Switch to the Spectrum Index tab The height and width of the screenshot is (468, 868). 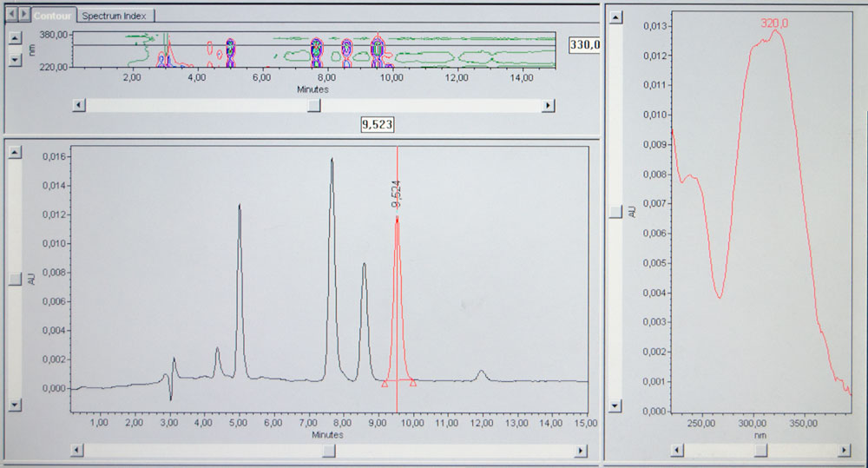(x=114, y=16)
